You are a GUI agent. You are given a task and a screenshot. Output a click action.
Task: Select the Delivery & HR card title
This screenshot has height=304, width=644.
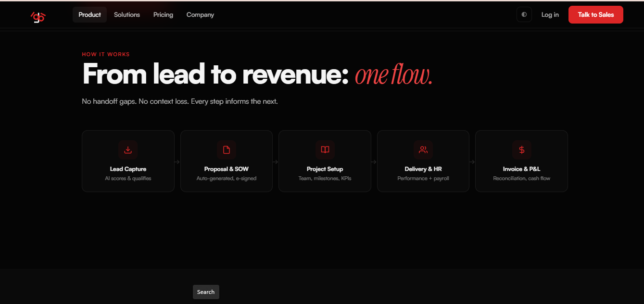pyautogui.click(x=423, y=169)
